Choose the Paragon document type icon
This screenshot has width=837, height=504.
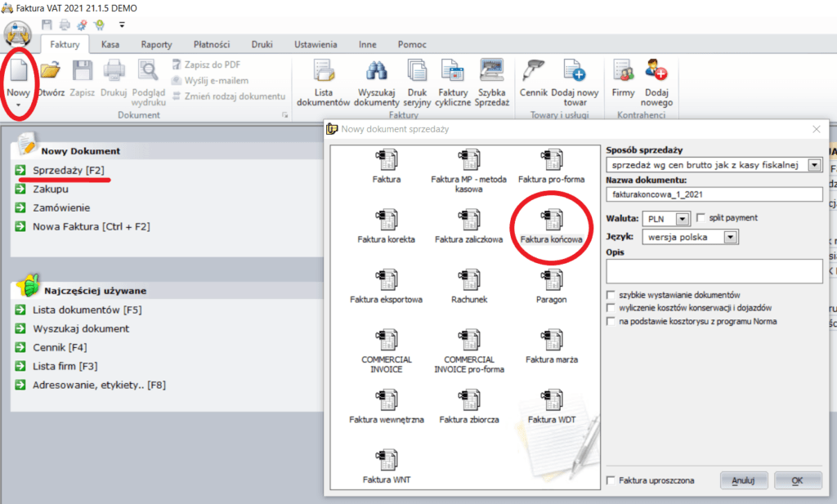pos(553,279)
